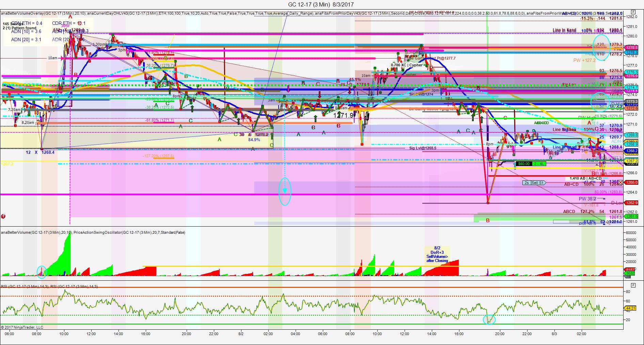Click the 1264.0 price axis label

coord(632,192)
